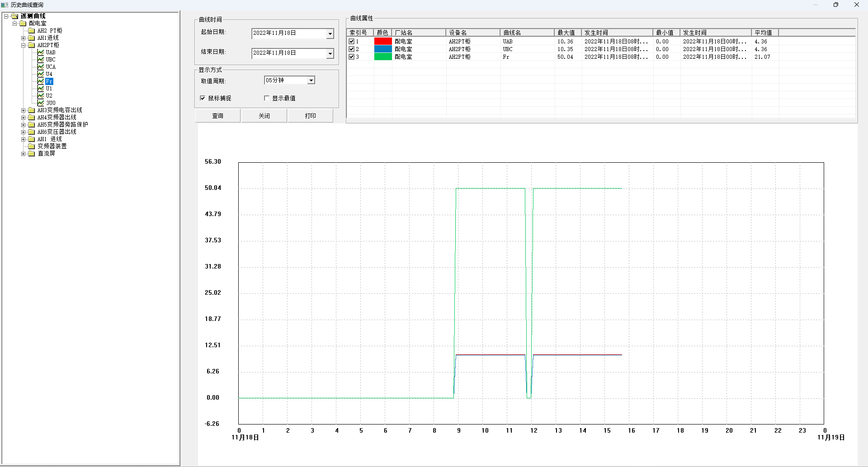Image resolution: width=868 pixels, height=467 pixels.
Task: Click the 变频器装置 folder icon
Action: [x=32, y=146]
